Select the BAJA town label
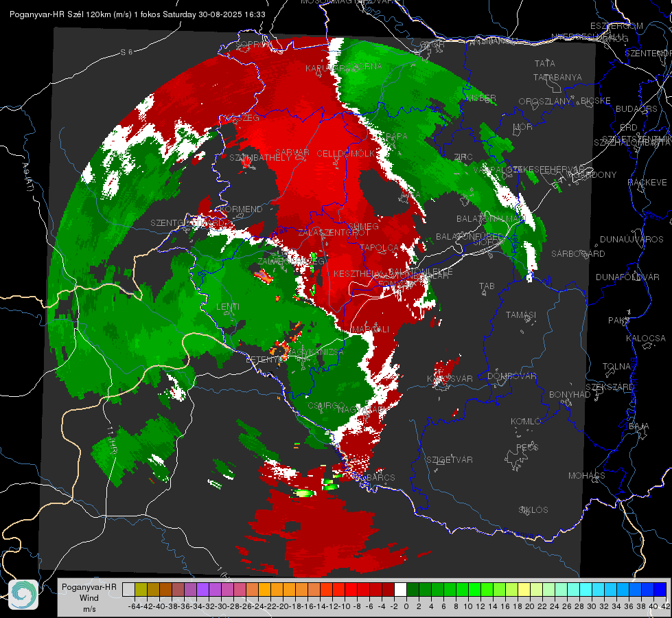672x618 pixels. (x=639, y=426)
